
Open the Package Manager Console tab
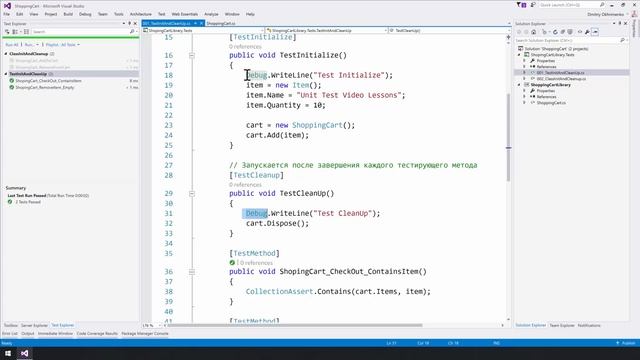145,333
